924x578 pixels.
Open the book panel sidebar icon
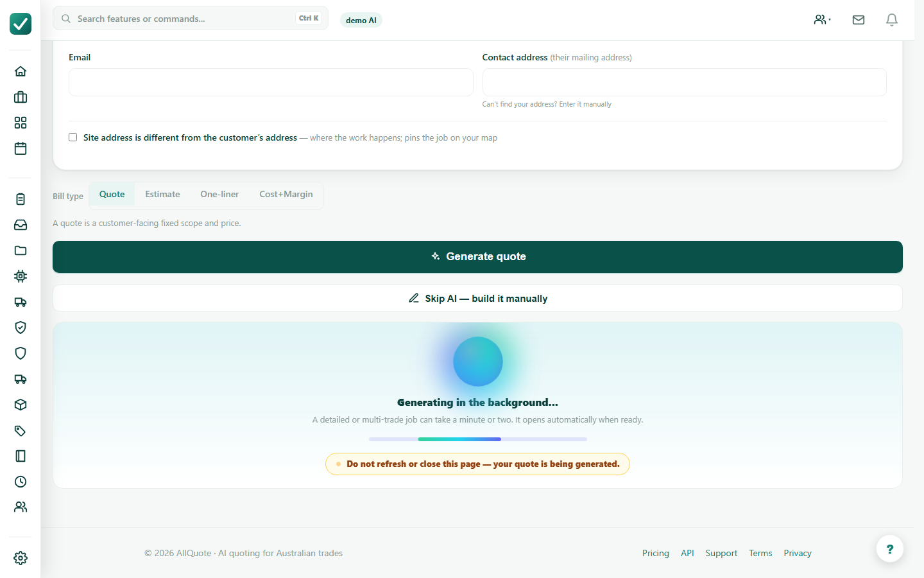[21, 456]
